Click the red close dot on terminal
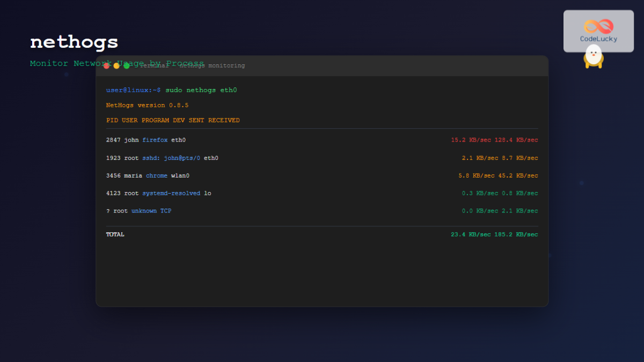The height and width of the screenshot is (362, 644). pos(106,65)
